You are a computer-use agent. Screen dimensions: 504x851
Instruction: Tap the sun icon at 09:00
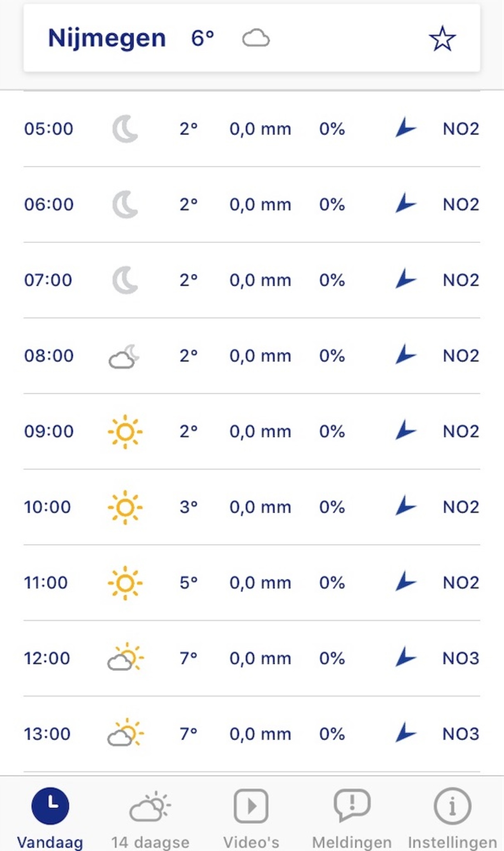125,432
